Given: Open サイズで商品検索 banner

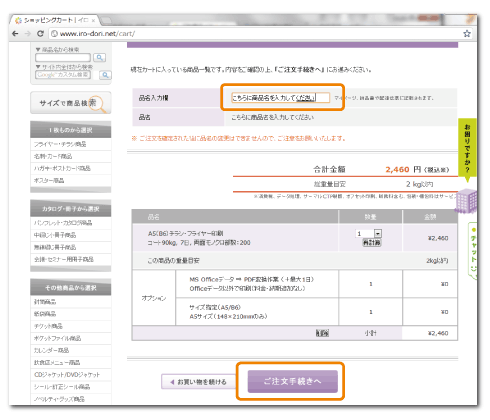Looking at the screenshot, I should pyautogui.click(x=71, y=103).
